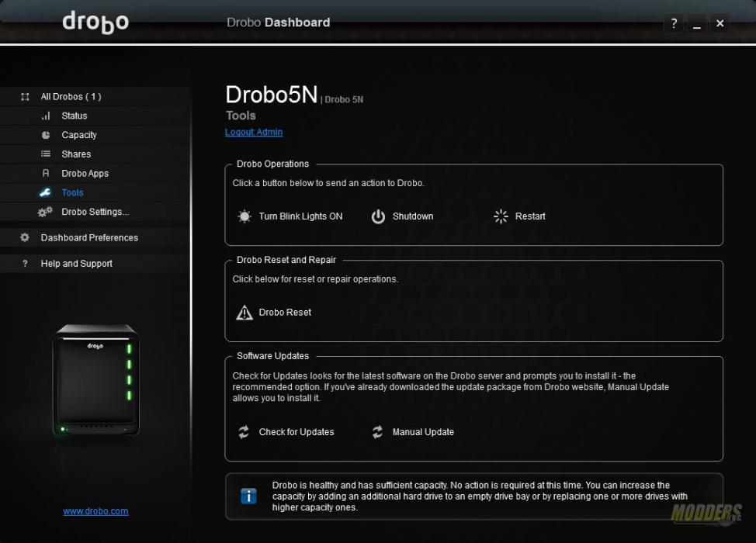
Task: Click the Manual Update icon
Action: pyautogui.click(x=378, y=432)
